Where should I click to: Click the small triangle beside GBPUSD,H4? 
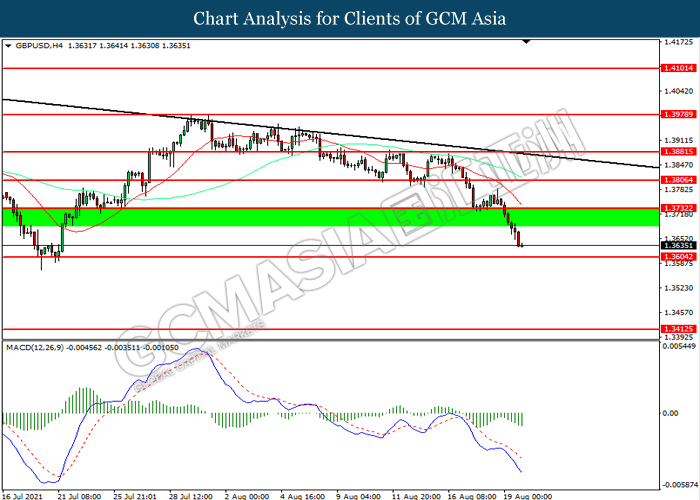[x=8, y=46]
